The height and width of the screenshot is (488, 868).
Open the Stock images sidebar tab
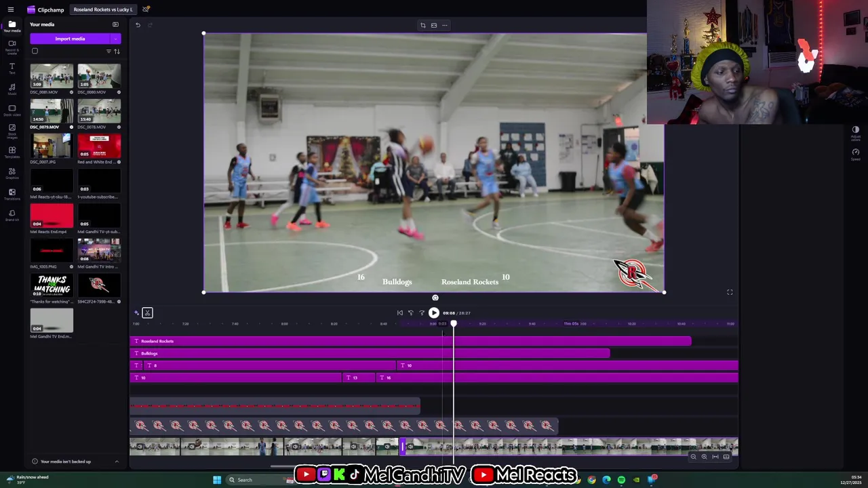tap(12, 131)
